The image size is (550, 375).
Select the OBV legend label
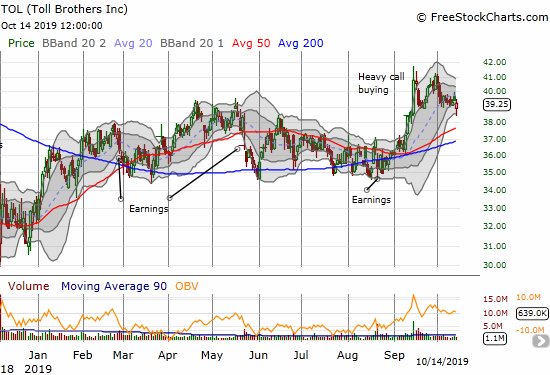click(187, 286)
